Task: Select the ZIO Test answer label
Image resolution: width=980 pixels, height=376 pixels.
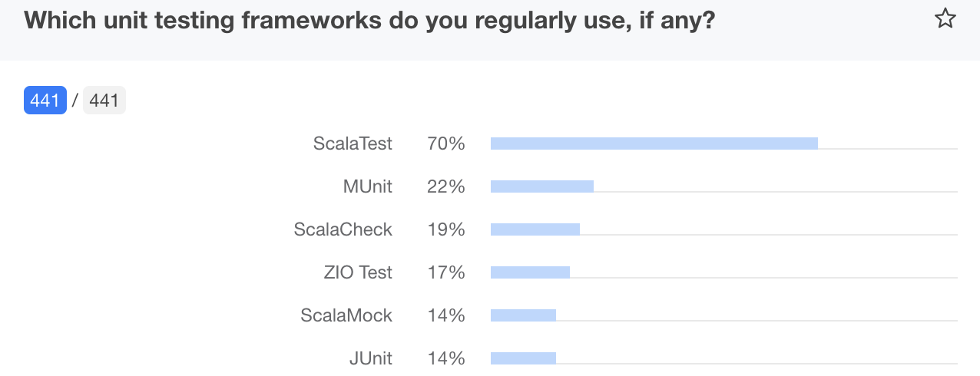Action: [x=358, y=272]
